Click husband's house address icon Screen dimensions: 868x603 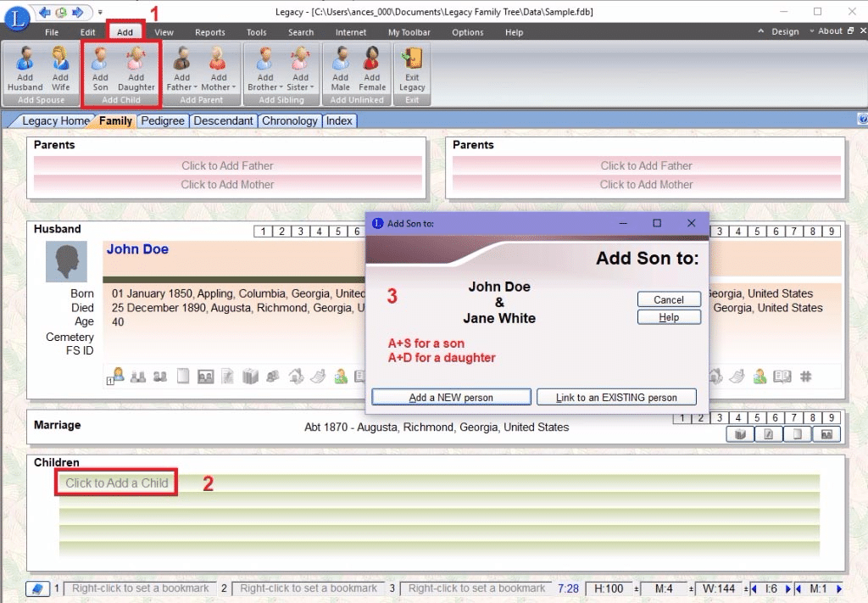[x=296, y=377]
